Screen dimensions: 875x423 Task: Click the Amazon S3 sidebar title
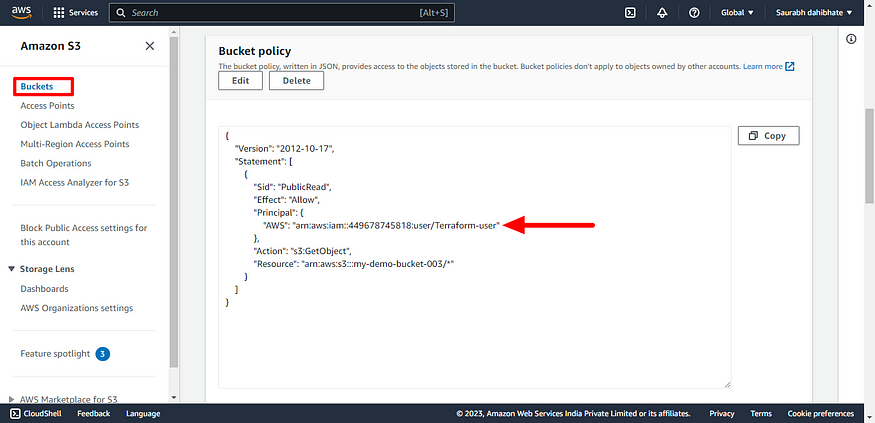(50, 46)
